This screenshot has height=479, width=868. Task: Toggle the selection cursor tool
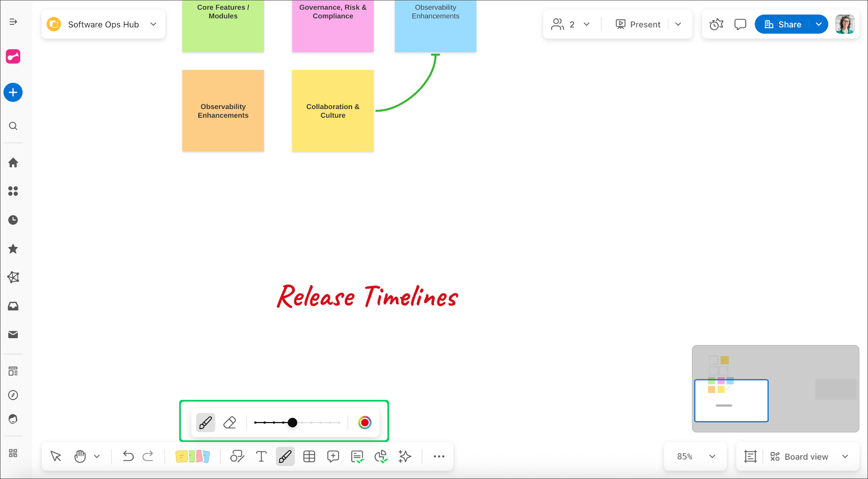[55, 456]
